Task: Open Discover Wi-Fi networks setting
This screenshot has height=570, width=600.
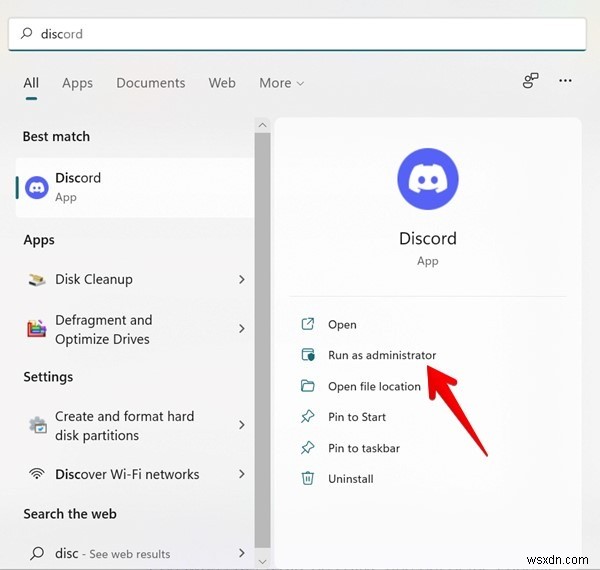Action: tap(135, 474)
